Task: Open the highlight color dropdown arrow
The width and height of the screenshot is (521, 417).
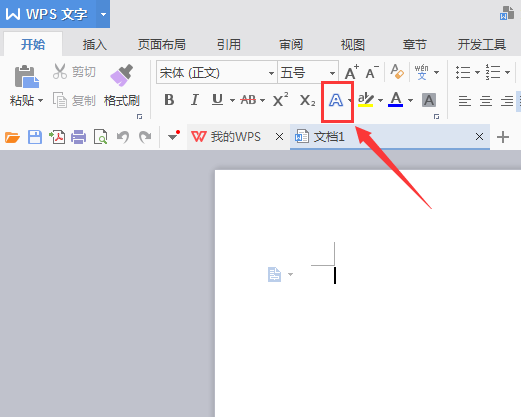Action: (x=380, y=100)
